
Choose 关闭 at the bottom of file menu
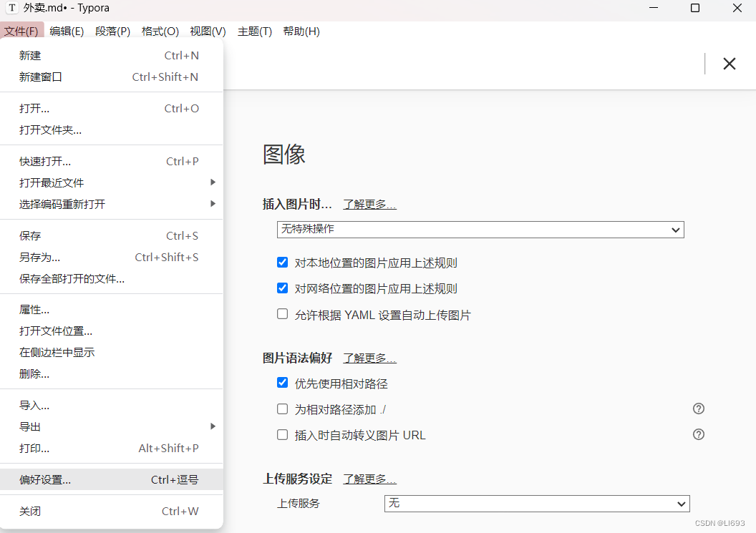112,512
